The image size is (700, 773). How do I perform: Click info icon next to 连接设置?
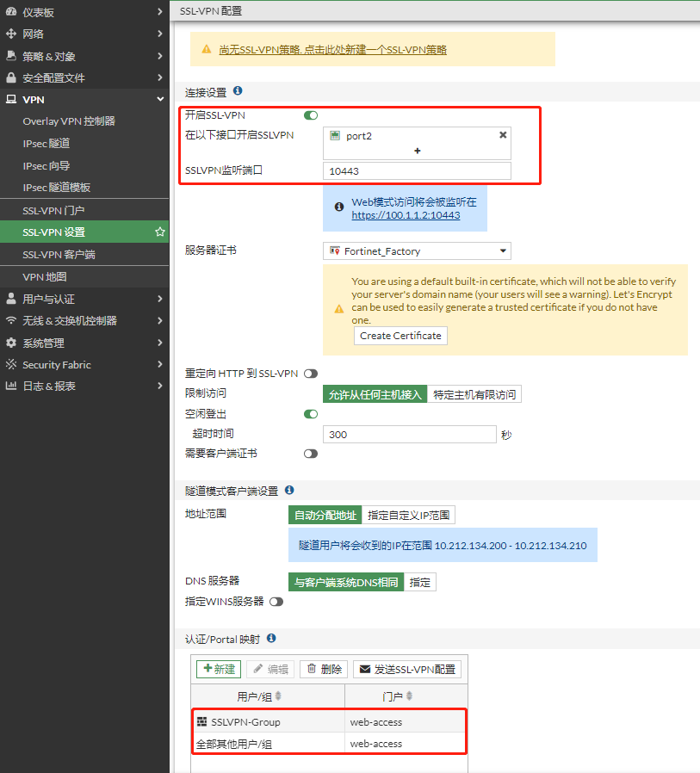pyautogui.click(x=238, y=90)
